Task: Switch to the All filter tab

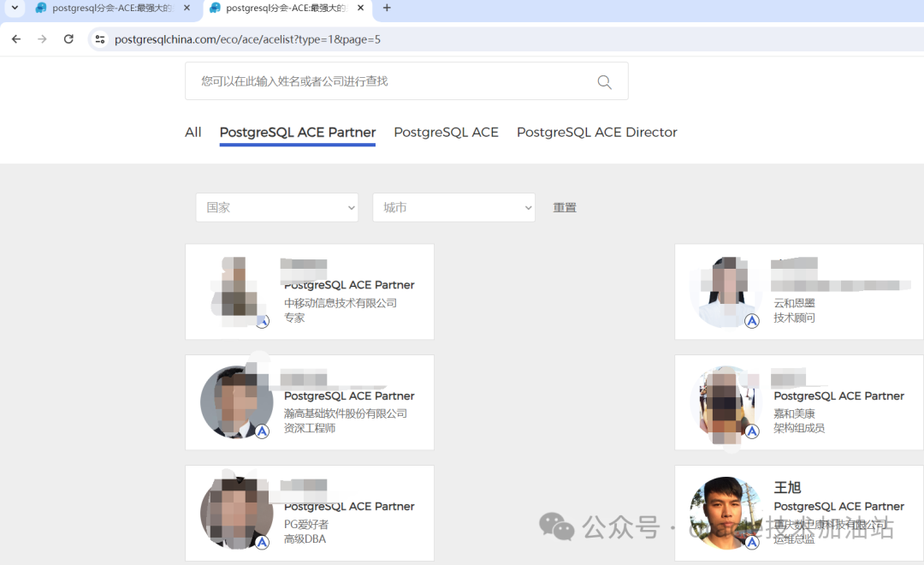Action: click(192, 132)
